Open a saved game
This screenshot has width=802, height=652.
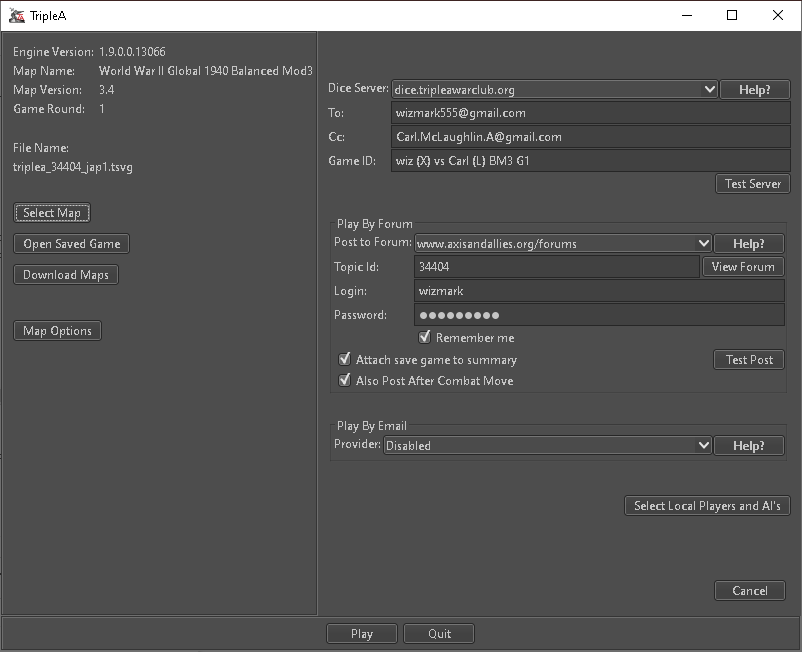[x=72, y=243]
